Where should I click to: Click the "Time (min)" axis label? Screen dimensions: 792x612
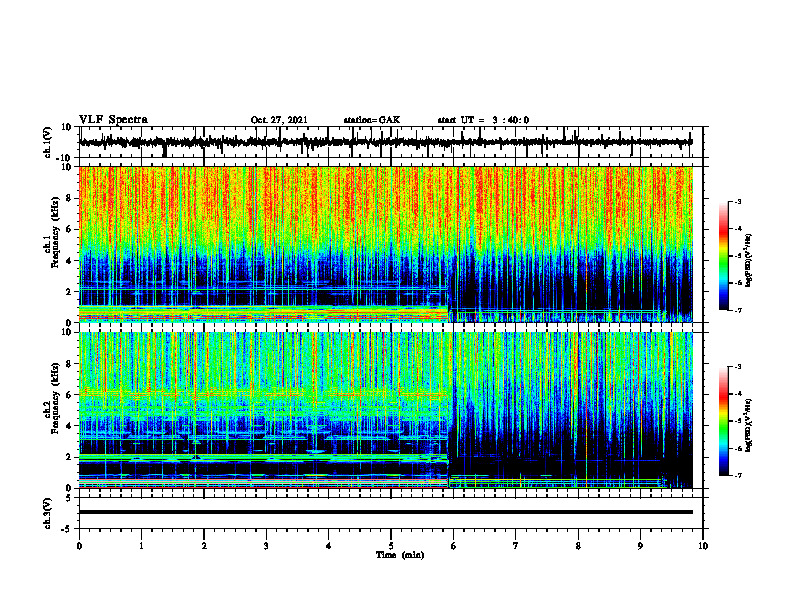click(400, 555)
